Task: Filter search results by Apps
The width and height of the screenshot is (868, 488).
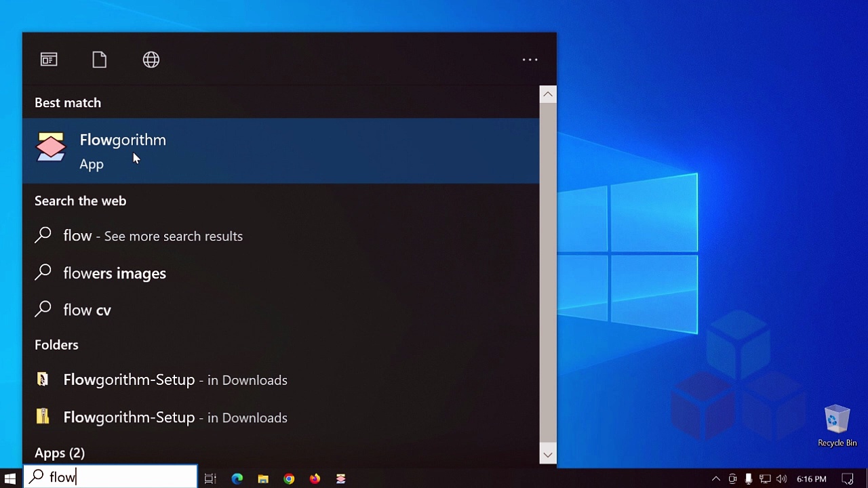Action: (x=49, y=60)
